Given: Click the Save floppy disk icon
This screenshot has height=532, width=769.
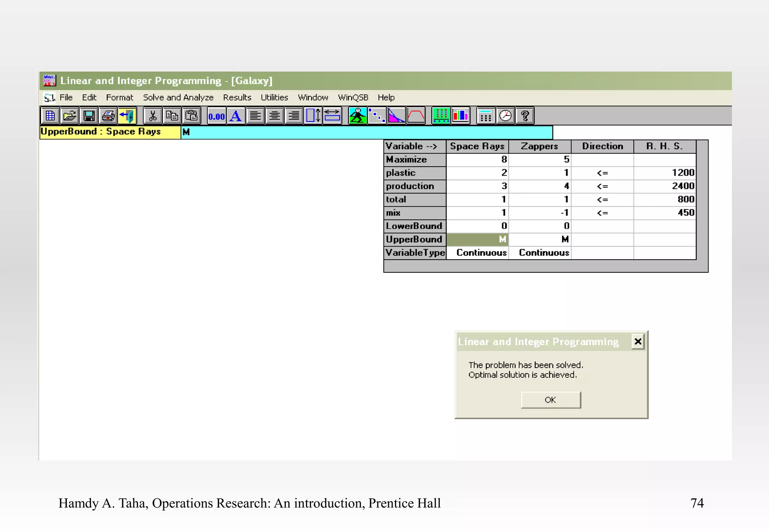Looking at the screenshot, I should pyautogui.click(x=89, y=116).
